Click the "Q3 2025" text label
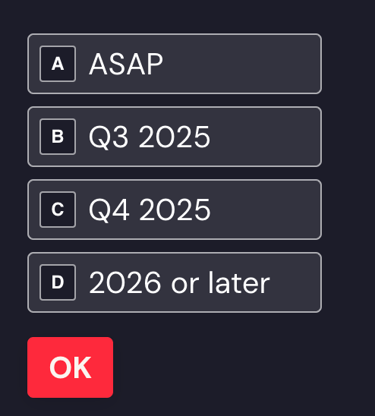 (149, 137)
